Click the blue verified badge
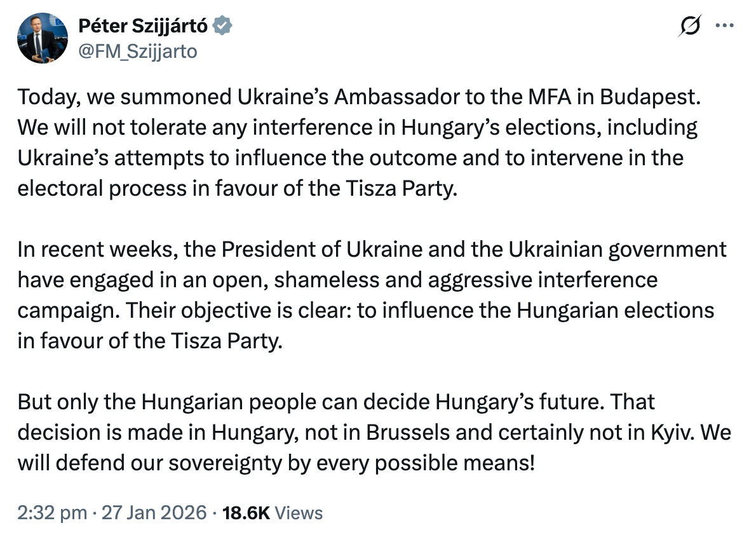This screenshot has height=544, width=756. point(224,25)
